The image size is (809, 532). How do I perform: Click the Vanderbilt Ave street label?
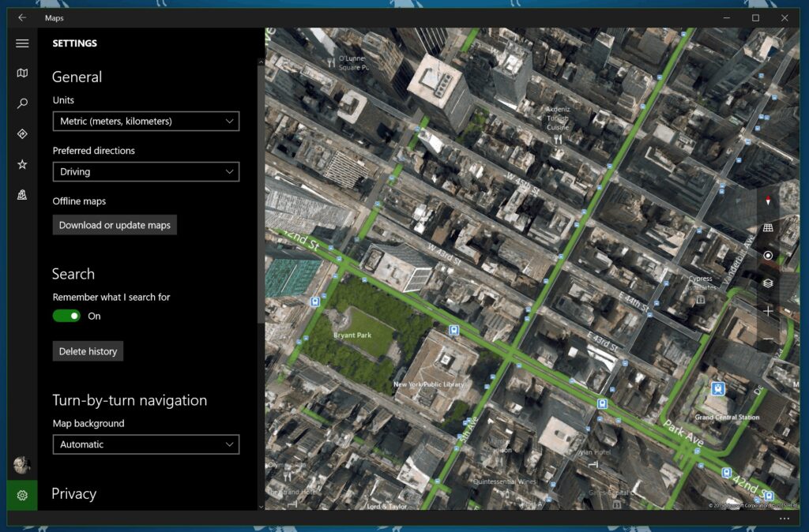tap(739, 260)
